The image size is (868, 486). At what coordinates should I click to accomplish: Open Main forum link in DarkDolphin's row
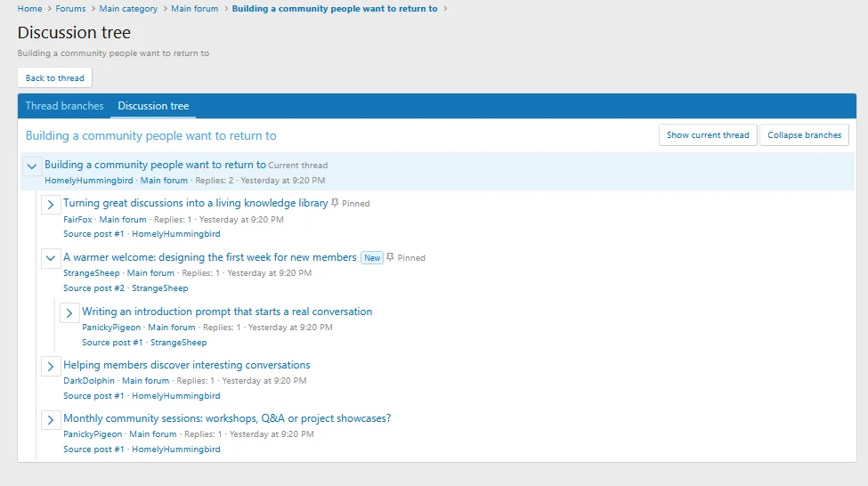click(146, 381)
